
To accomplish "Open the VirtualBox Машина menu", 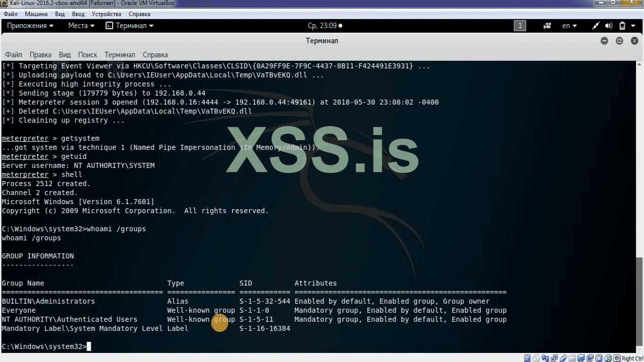I will pos(36,14).
